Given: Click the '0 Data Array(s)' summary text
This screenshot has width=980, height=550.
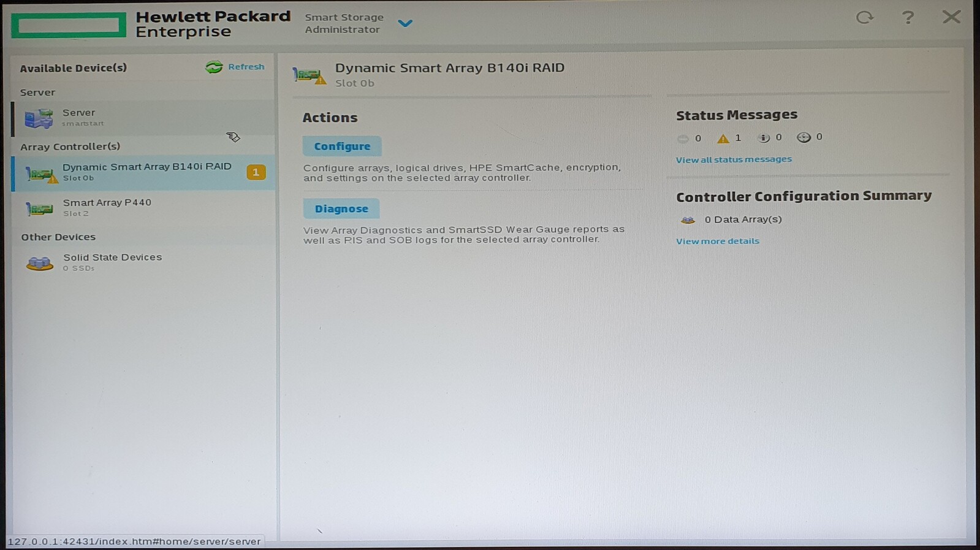Looking at the screenshot, I should pyautogui.click(x=743, y=220).
